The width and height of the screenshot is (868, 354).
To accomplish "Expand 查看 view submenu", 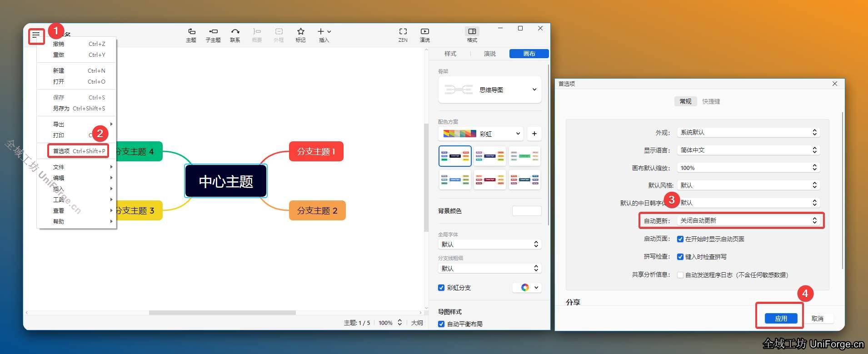I will pos(77,211).
